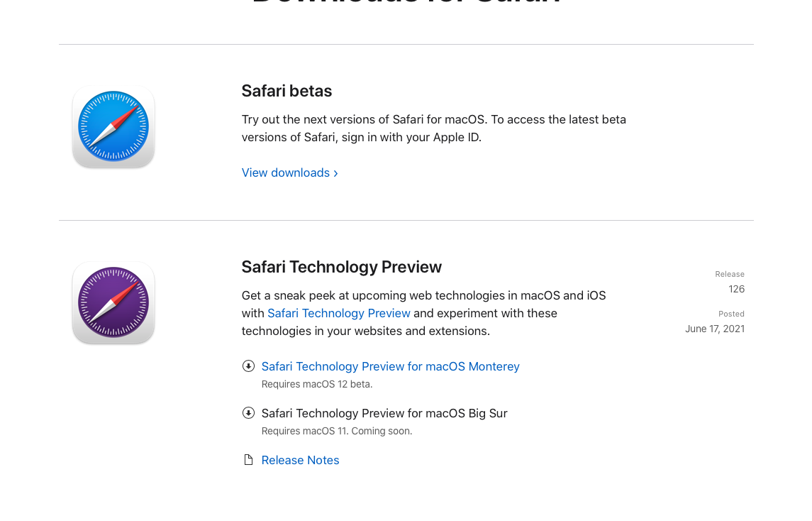812x521 pixels.
Task: Click the chevron after View downloads
Action: tap(335, 173)
